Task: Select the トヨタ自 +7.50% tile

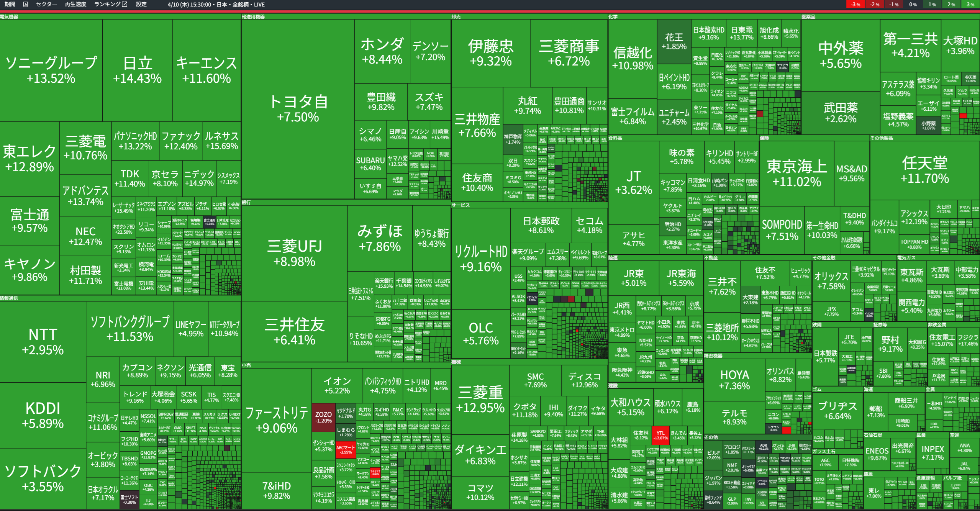Action: [x=298, y=109]
